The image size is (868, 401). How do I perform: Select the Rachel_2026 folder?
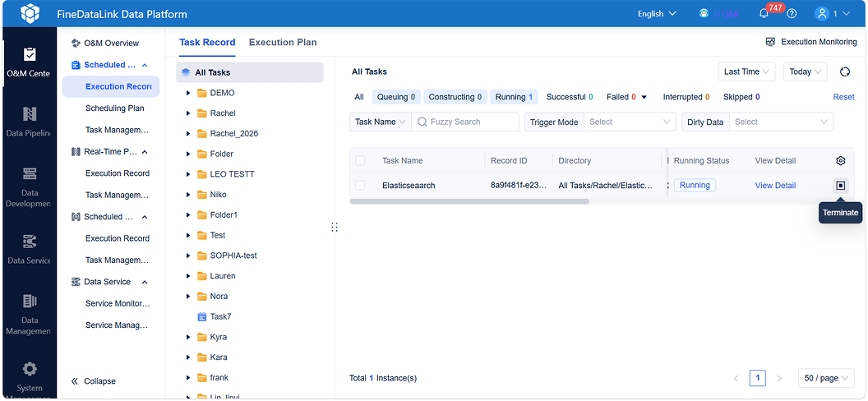(233, 134)
